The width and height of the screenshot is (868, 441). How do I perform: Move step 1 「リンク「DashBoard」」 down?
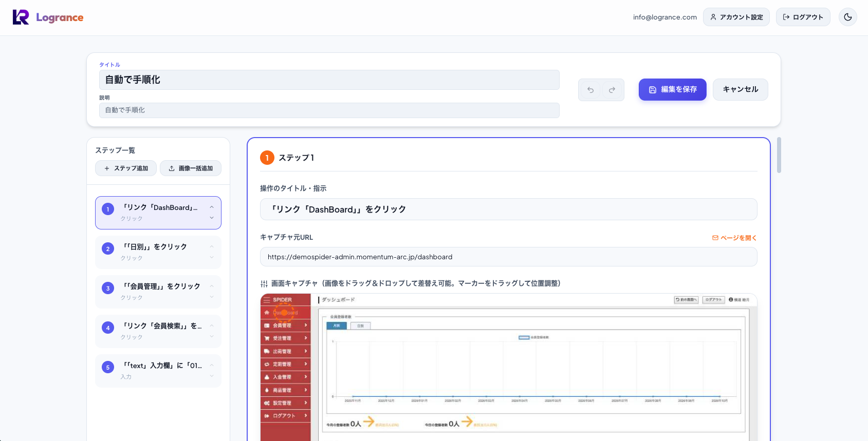pos(212,218)
